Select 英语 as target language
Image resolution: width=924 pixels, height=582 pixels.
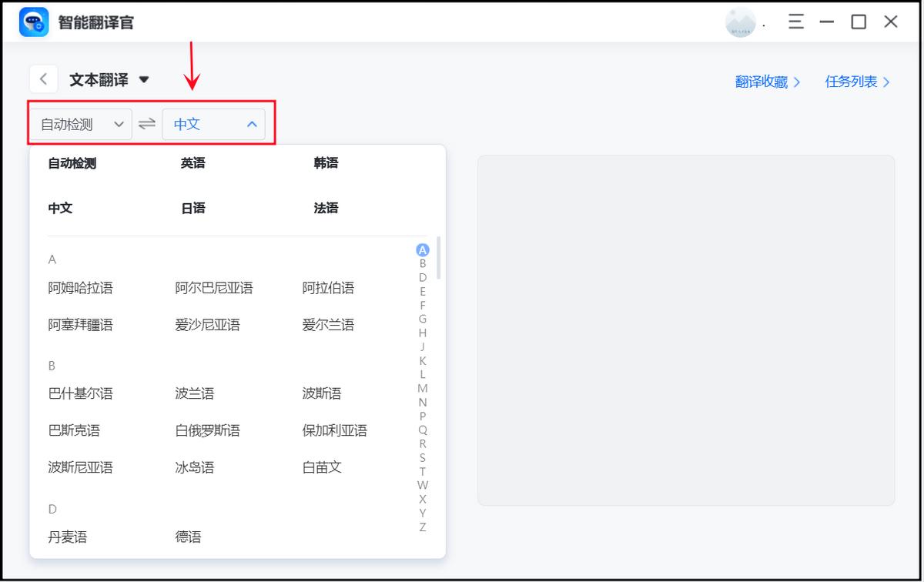point(192,162)
